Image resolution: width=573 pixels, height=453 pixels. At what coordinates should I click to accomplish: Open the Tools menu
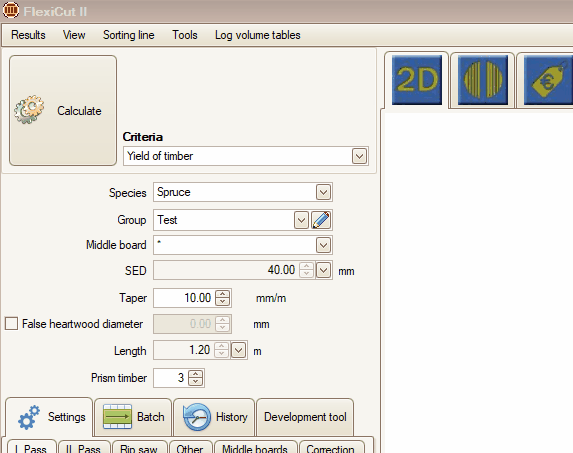pyautogui.click(x=185, y=35)
